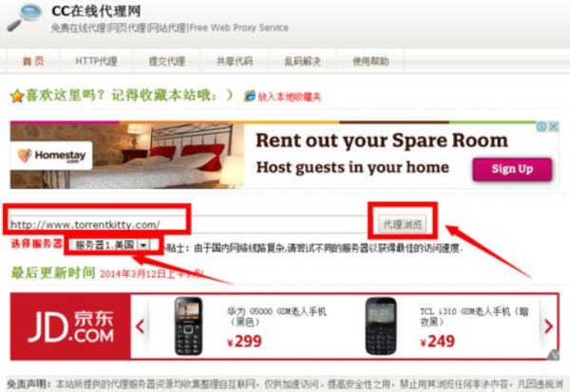Screen dimensions: 570x392
Task: Open the 提交代理 navigation tab
Action: pos(167,61)
